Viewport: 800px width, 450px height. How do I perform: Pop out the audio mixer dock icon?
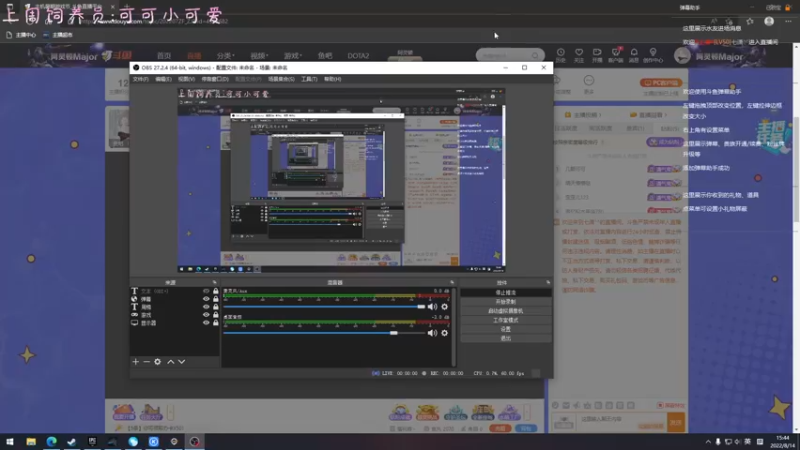452,282
